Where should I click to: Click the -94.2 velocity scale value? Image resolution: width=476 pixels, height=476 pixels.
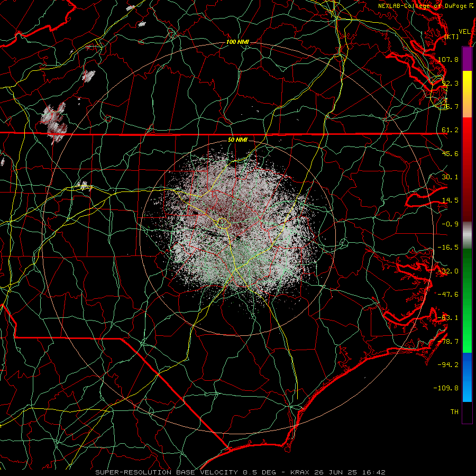(x=448, y=364)
